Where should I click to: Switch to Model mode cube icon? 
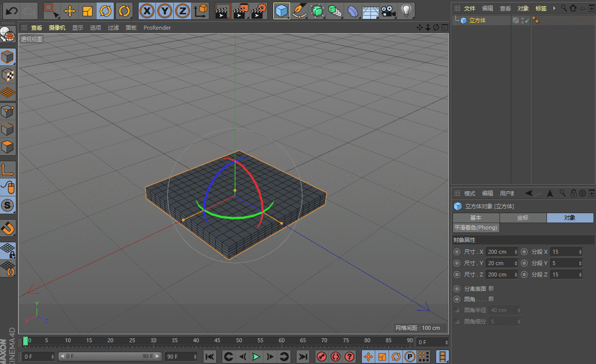click(x=8, y=57)
